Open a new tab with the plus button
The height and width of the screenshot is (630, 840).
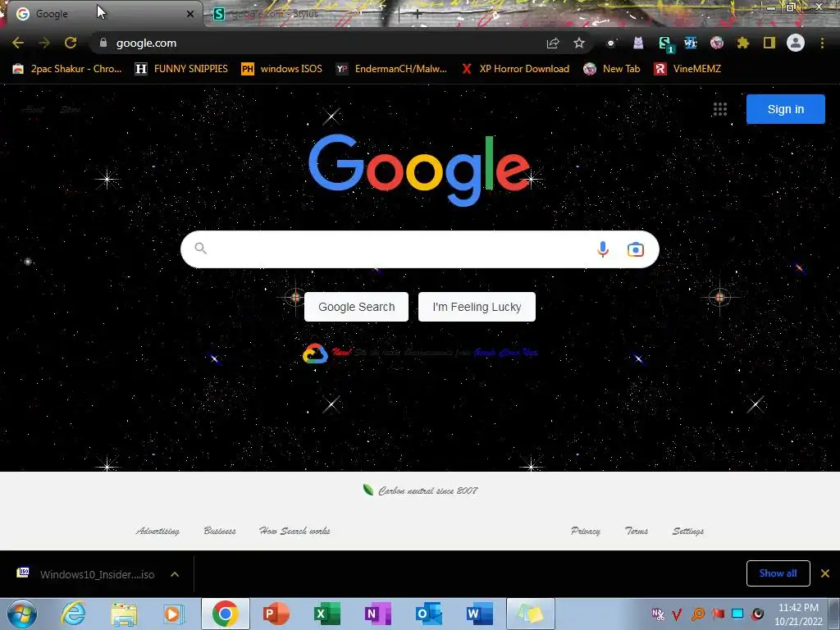coord(418,15)
